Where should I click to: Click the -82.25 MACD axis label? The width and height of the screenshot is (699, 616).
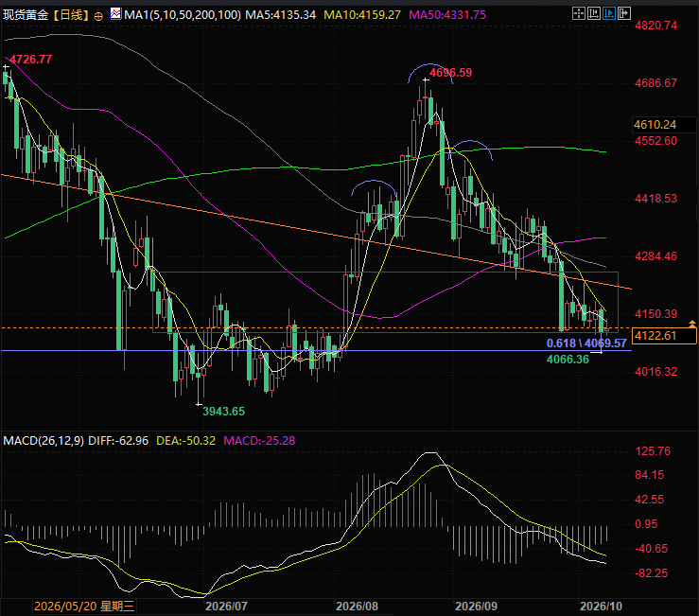[652, 573]
